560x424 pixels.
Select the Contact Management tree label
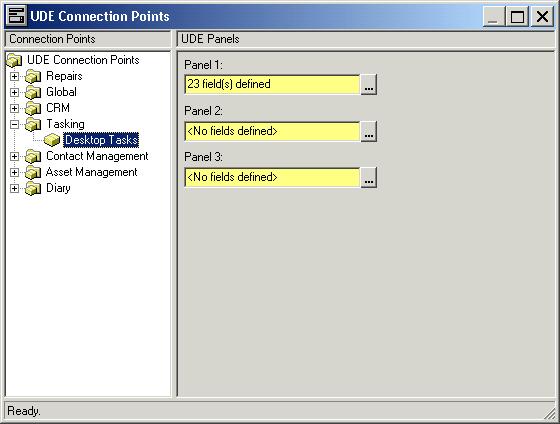tap(97, 156)
